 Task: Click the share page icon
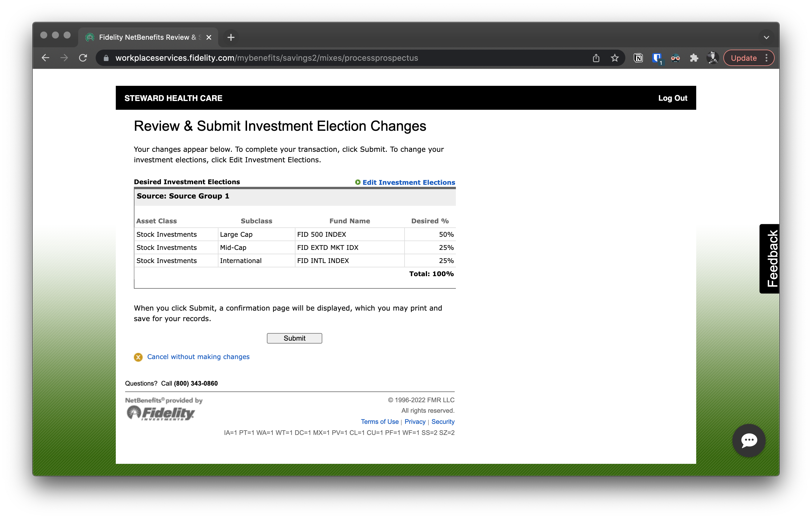point(596,58)
